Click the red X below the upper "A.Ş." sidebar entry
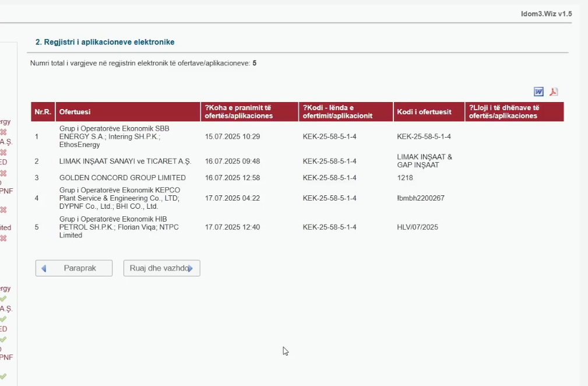 tap(3, 152)
